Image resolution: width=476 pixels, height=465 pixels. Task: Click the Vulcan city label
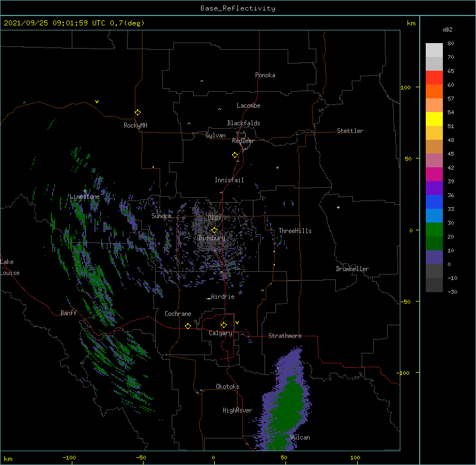pyautogui.click(x=300, y=437)
